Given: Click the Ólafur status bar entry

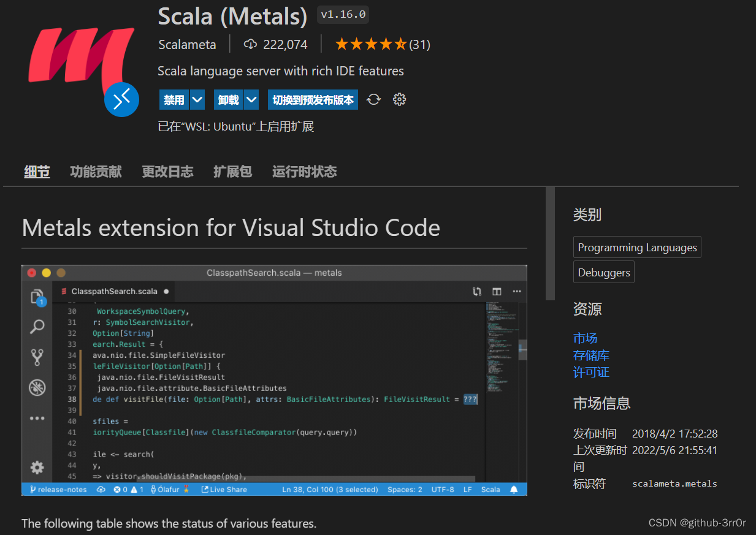Looking at the screenshot, I should tap(169, 490).
